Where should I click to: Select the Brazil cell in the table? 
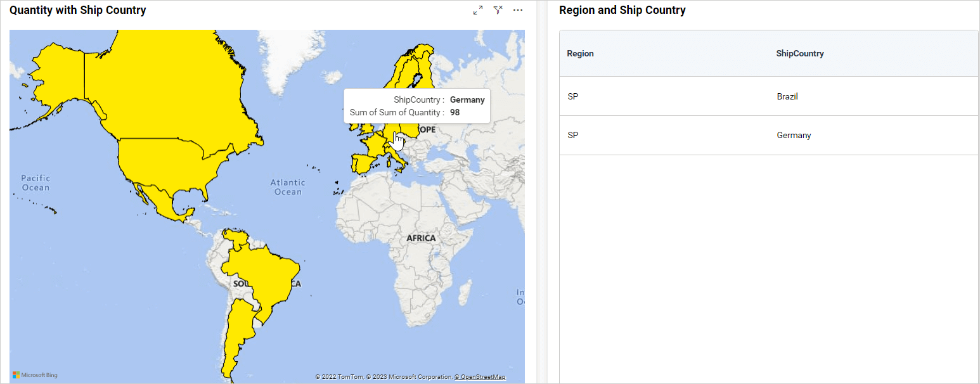[x=787, y=97]
